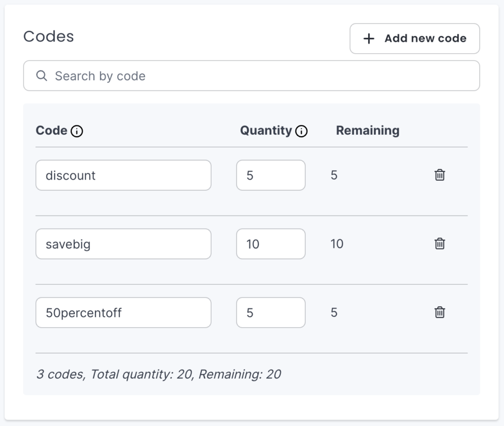Viewport: 504px width, 426px height.
Task: Click the magnifier icon in search box
Action: pyautogui.click(x=41, y=76)
